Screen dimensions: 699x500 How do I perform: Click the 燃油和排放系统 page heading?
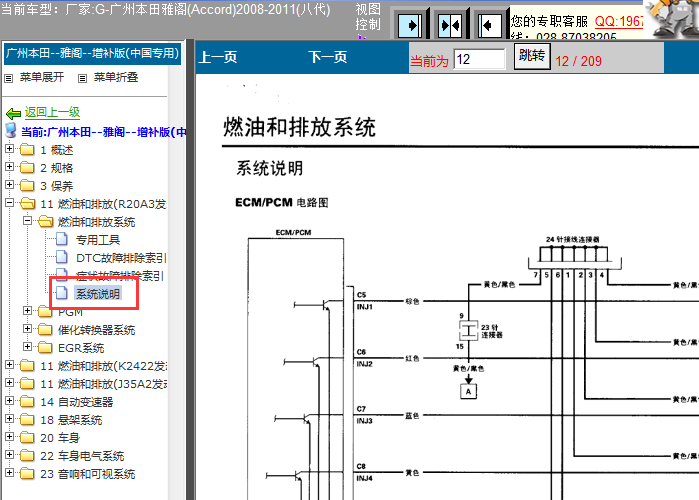[299, 127]
